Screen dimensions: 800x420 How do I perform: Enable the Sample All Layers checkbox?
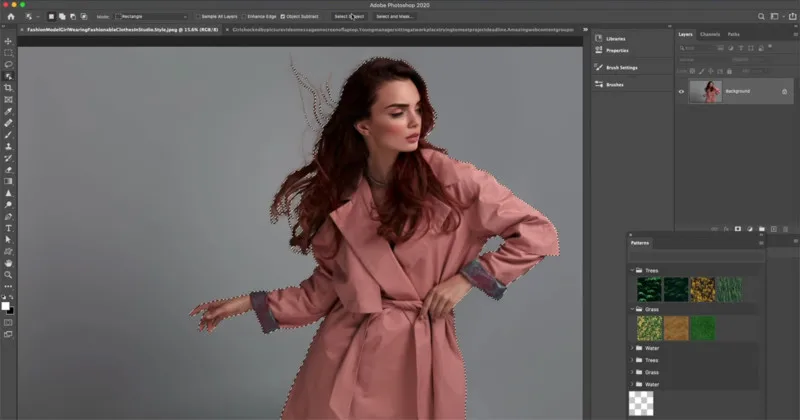coord(200,17)
